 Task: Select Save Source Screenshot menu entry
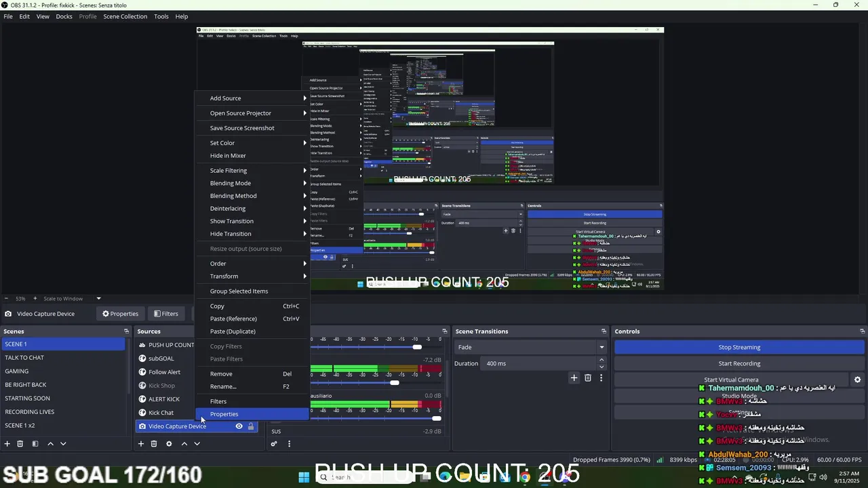[x=252, y=128]
